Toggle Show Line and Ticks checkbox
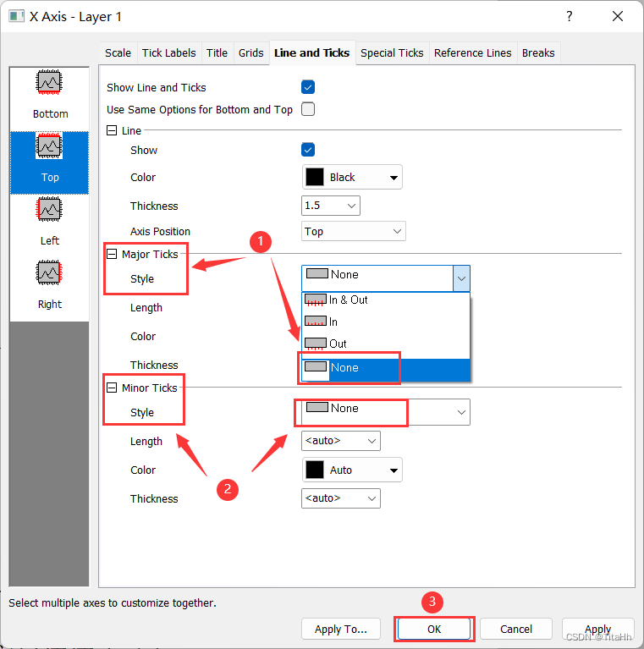 click(308, 87)
